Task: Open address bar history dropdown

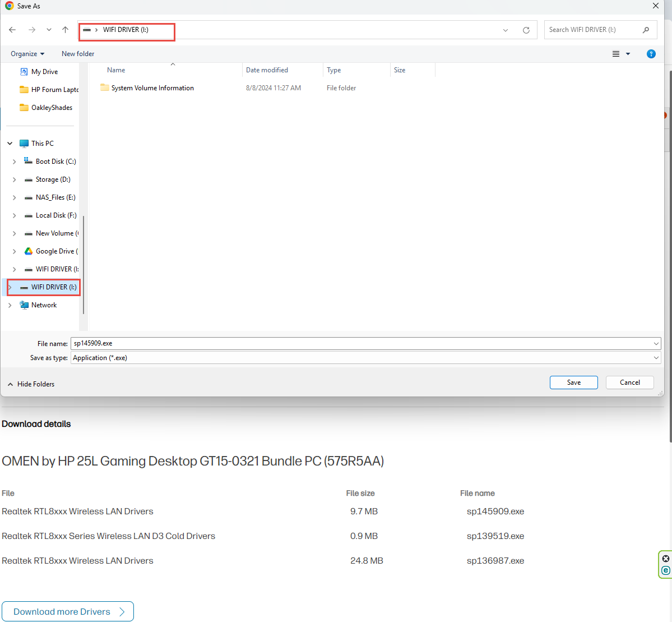Action: (506, 30)
